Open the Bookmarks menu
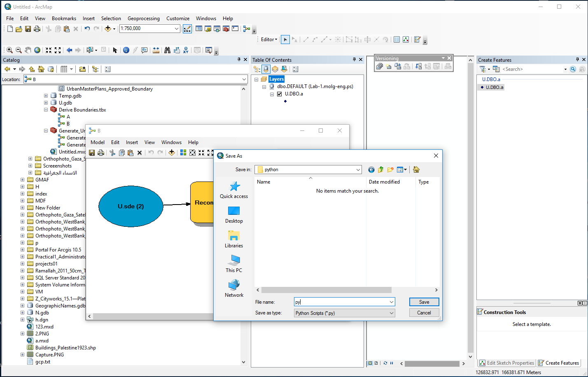Viewport: 588px width, 377px height. coord(64,19)
